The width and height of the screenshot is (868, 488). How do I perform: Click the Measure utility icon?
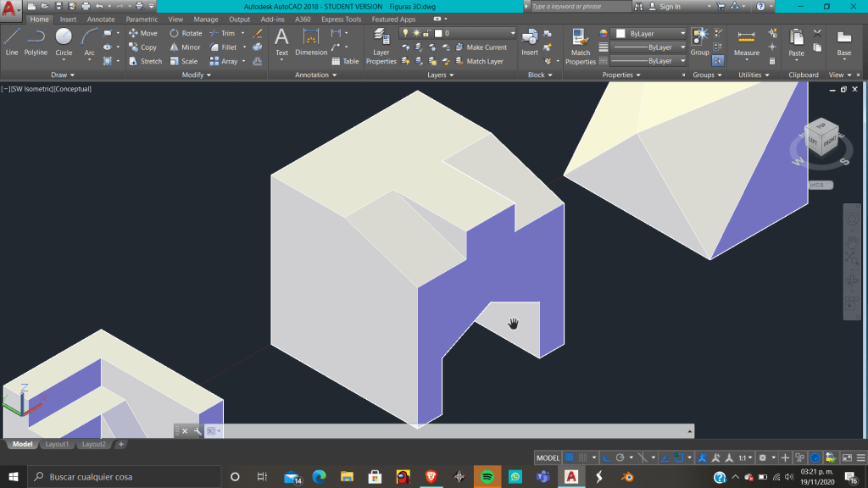[x=746, y=42]
